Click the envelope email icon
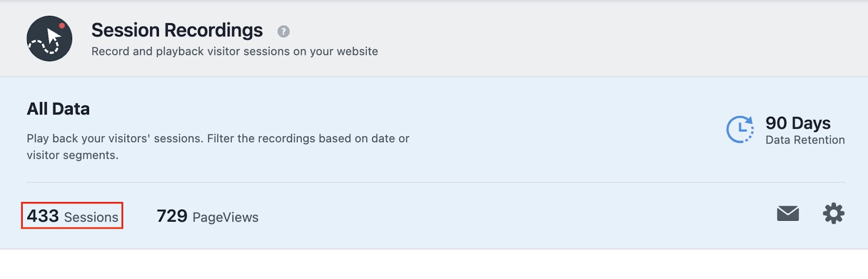Viewport: 868px width, 279px height. coord(788,213)
